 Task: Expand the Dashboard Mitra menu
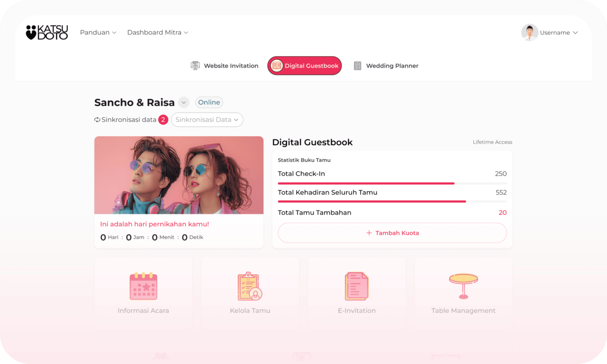[x=157, y=32]
